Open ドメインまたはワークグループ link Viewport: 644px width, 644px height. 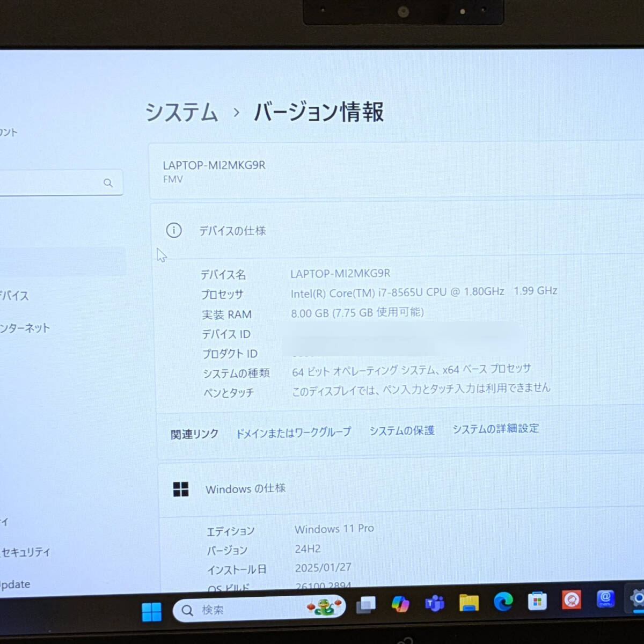pos(294,433)
